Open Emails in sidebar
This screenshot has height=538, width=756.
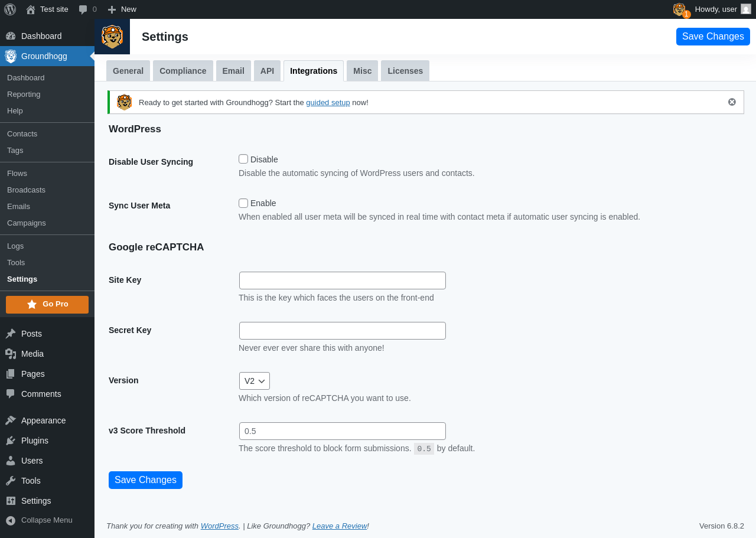[47, 207]
